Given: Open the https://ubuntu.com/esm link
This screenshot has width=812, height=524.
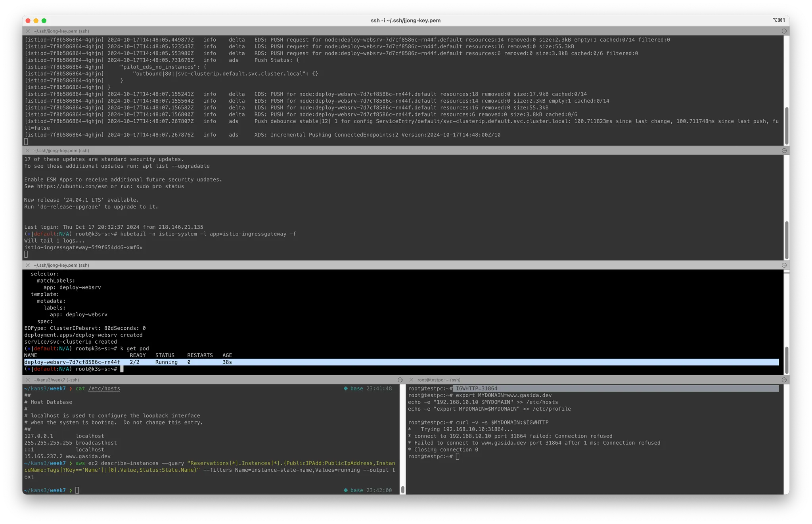Looking at the screenshot, I should [72, 186].
